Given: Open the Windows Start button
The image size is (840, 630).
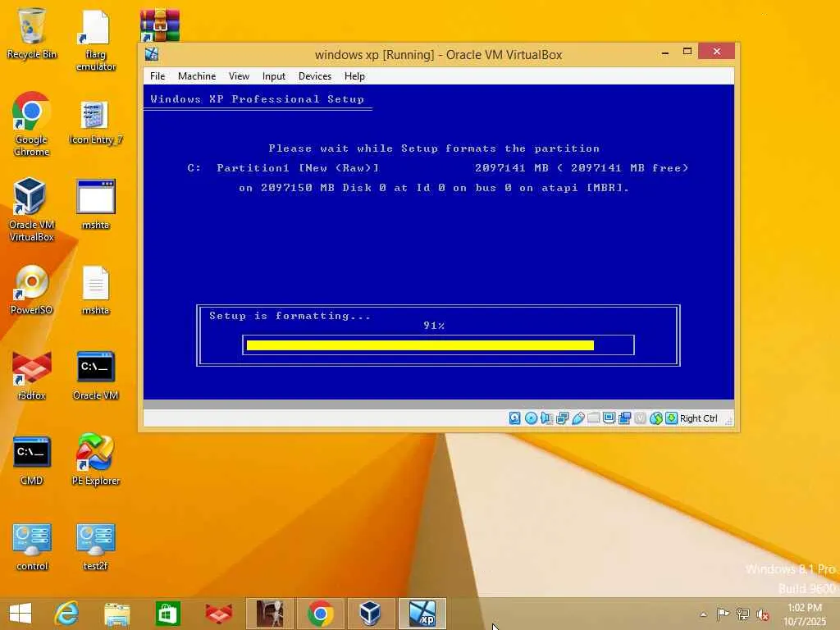Looking at the screenshot, I should [x=21, y=614].
